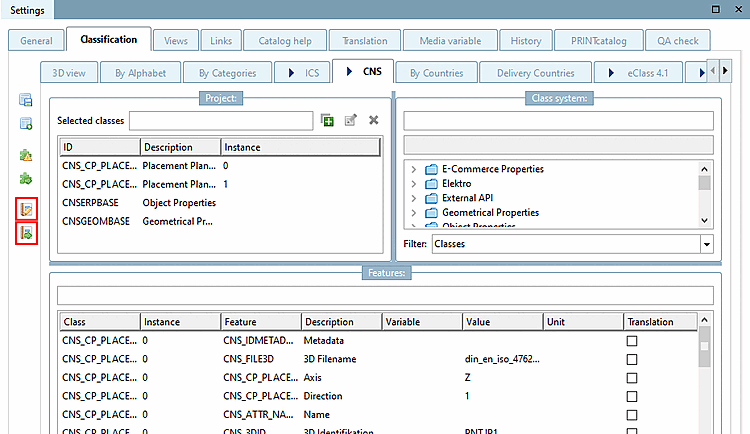Click the table-with-save sidebar icon
This screenshot has height=434, width=750.
[25, 100]
